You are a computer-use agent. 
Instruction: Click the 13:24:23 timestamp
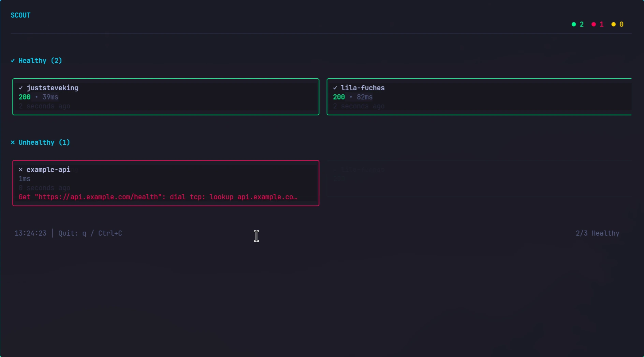30,233
